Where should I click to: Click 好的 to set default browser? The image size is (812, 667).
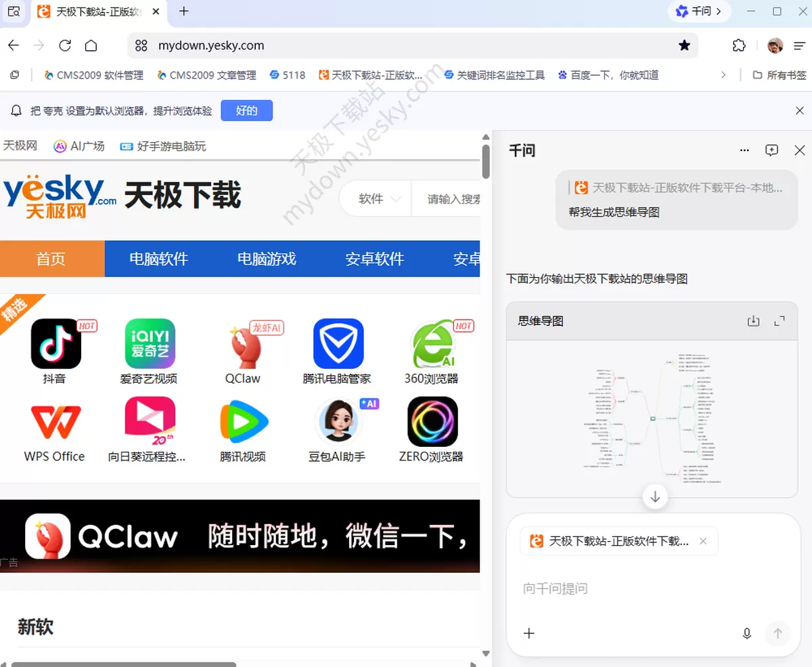coord(246,110)
